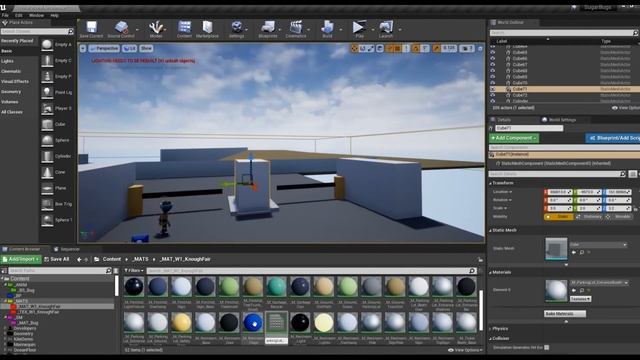Viewport: 640px width, 360px height.
Task: Click Save All in Content Browser
Action: point(57,260)
